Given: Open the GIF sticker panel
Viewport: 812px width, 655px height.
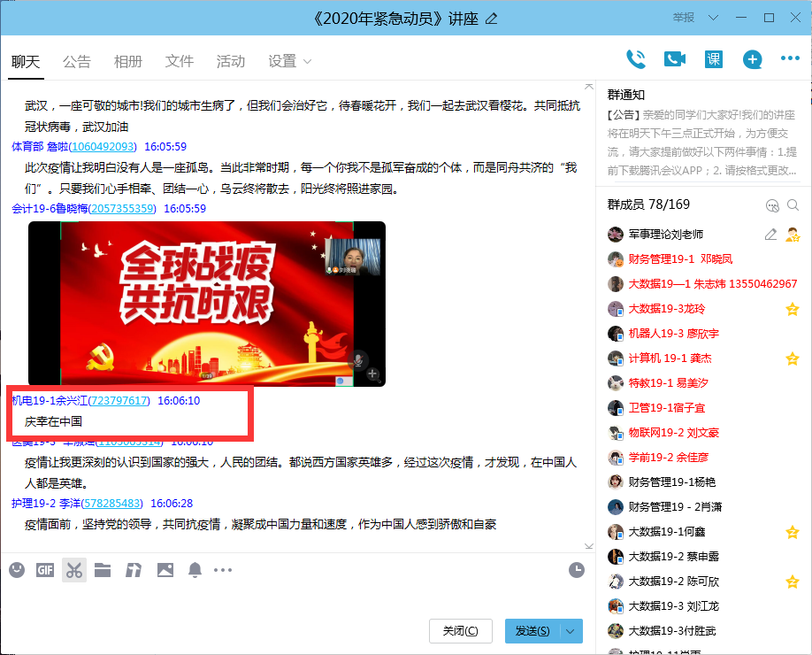Looking at the screenshot, I should pyautogui.click(x=45, y=570).
